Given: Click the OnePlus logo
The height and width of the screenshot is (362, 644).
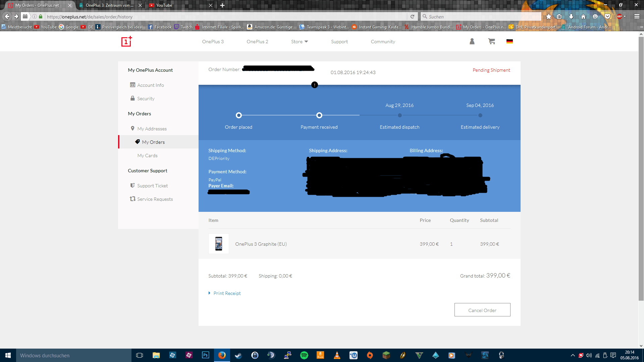Looking at the screenshot, I should tap(126, 42).
